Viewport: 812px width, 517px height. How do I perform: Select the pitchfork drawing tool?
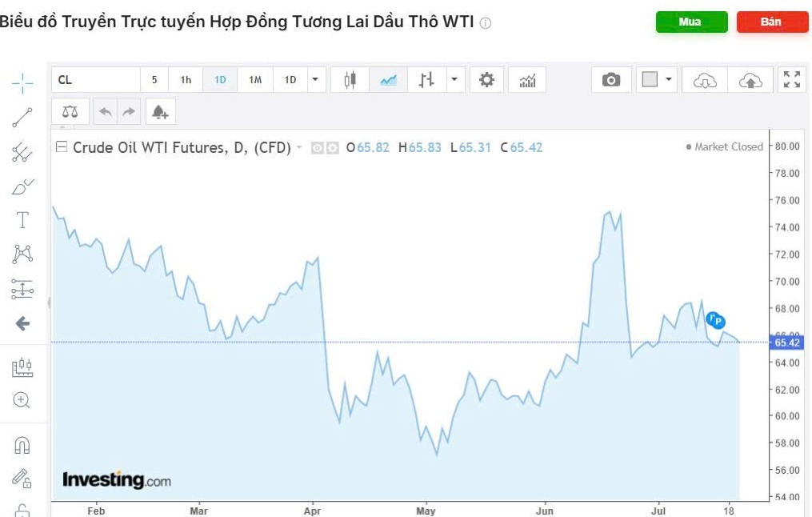22,152
